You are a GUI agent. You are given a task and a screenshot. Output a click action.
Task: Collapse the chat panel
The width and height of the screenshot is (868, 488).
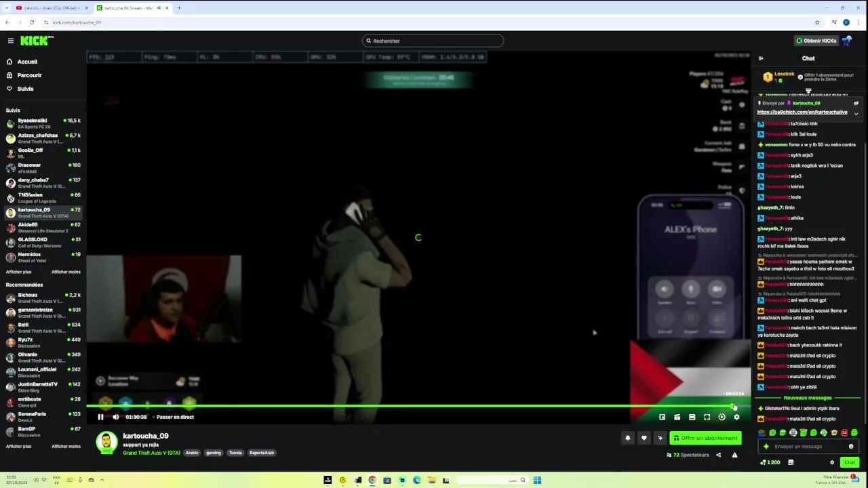click(x=761, y=58)
